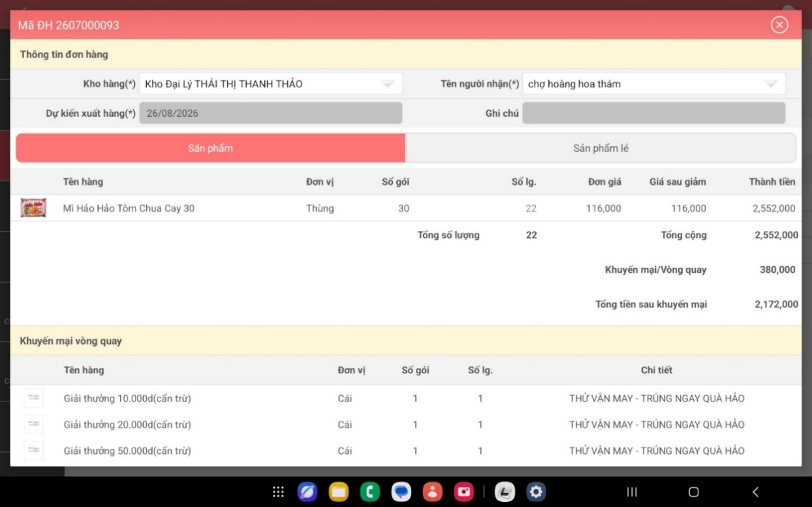
Task: Select the Giải thưởng 50.000đ reward row
Action: tap(406, 450)
